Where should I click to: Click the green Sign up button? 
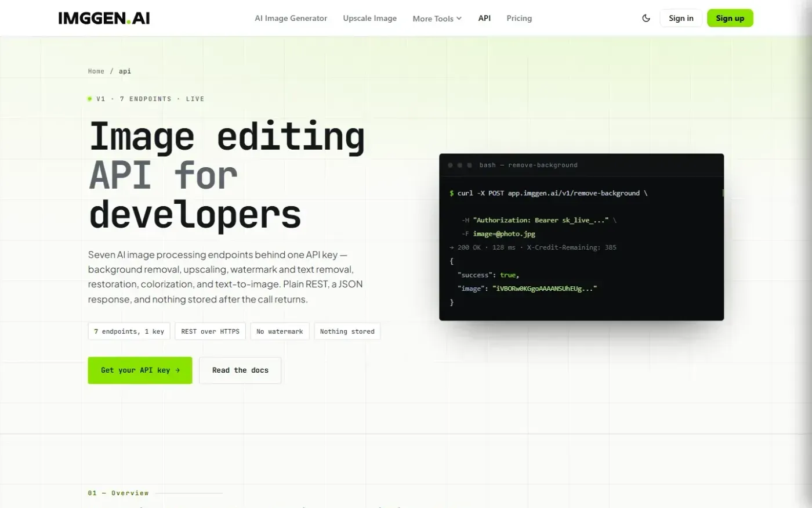(730, 18)
